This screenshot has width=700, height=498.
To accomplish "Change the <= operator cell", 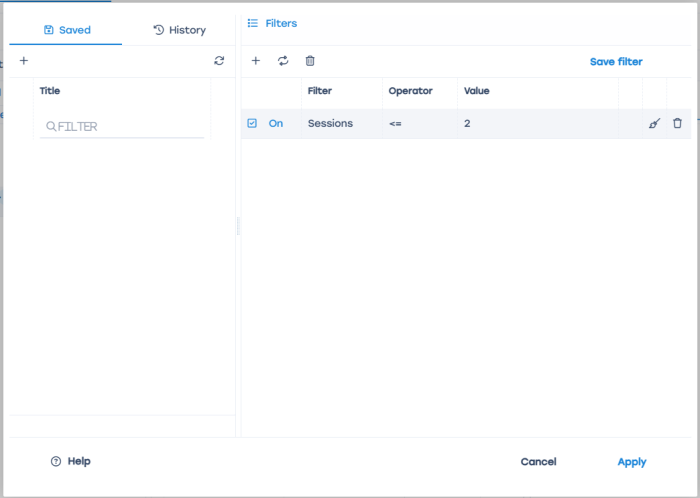I will click(x=395, y=123).
